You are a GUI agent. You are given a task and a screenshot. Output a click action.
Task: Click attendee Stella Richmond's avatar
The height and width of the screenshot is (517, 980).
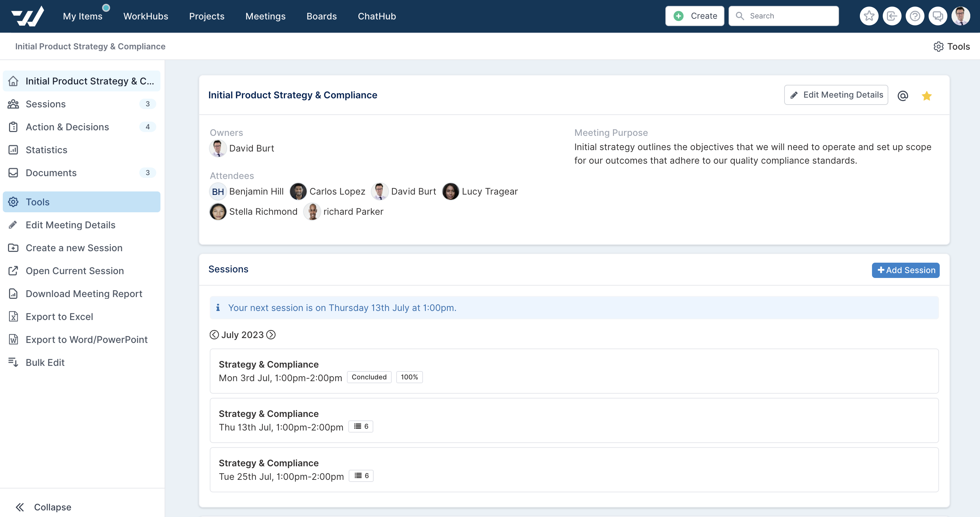click(218, 212)
